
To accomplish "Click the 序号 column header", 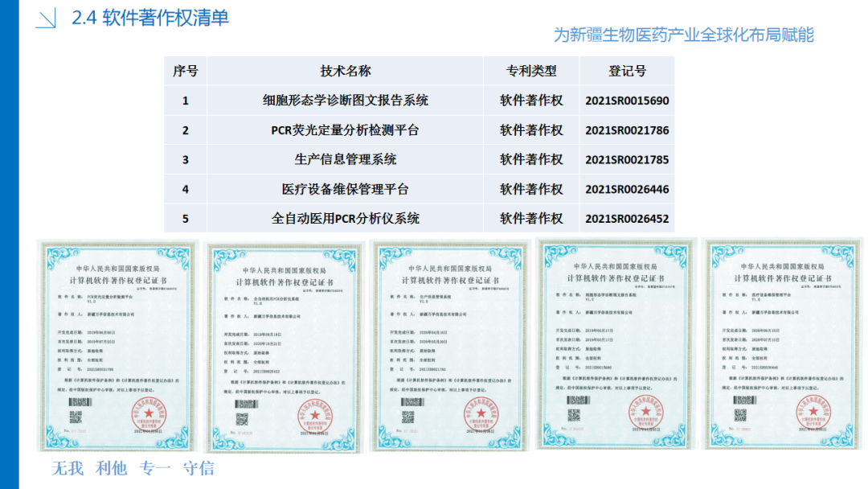I will coord(185,71).
